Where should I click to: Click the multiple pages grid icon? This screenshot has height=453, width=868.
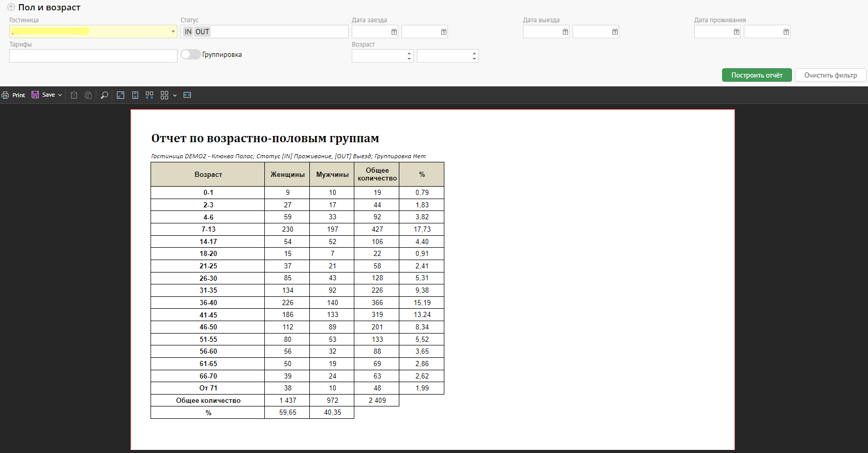[164, 95]
